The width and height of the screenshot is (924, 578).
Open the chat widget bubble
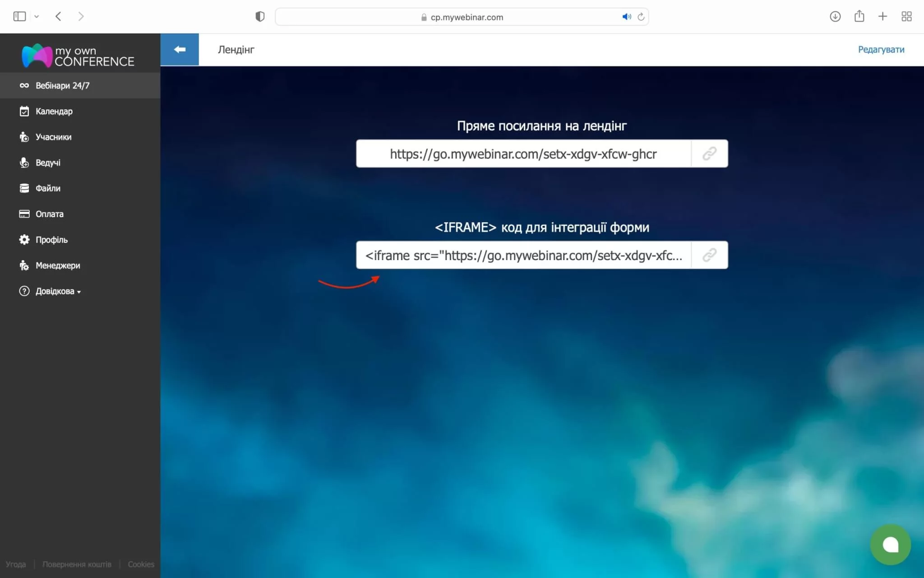pyautogui.click(x=890, y=545)
